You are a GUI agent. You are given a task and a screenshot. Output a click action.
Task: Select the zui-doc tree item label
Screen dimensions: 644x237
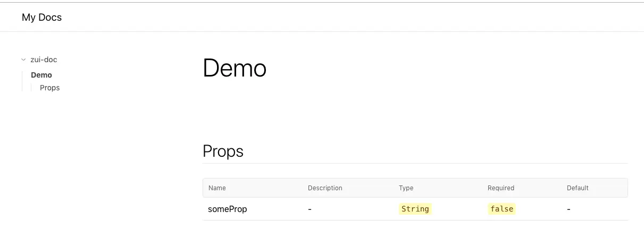(x=44, y=60)
